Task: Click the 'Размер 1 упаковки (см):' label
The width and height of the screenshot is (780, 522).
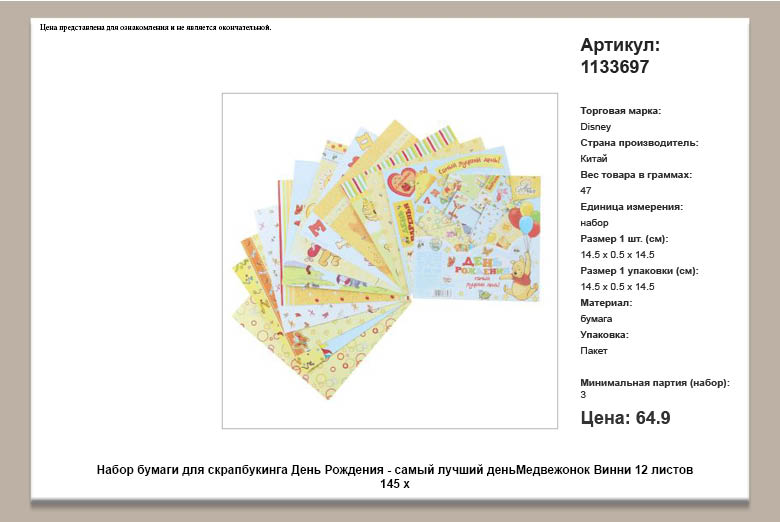Action: pyautogui.click(x=639, y=271)
